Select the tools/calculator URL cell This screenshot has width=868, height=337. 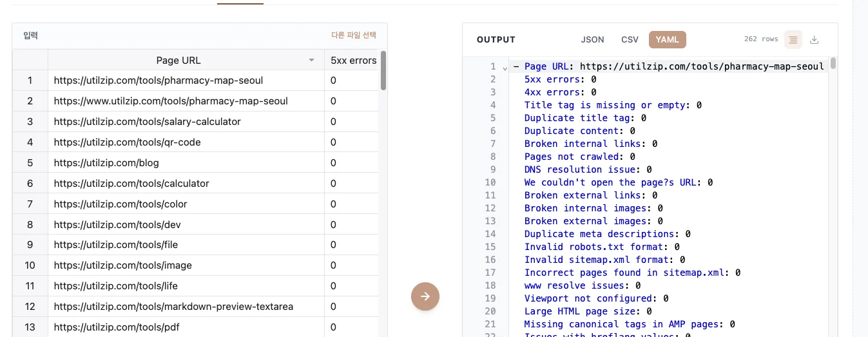tap(186, 184)
